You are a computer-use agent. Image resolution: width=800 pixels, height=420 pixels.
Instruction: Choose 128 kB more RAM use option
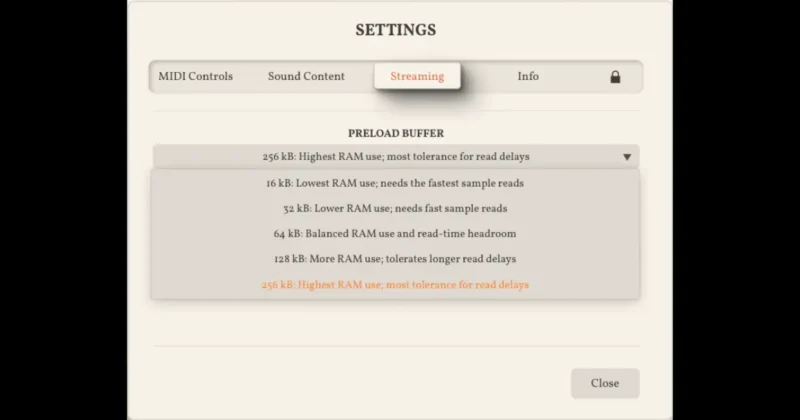395,259
